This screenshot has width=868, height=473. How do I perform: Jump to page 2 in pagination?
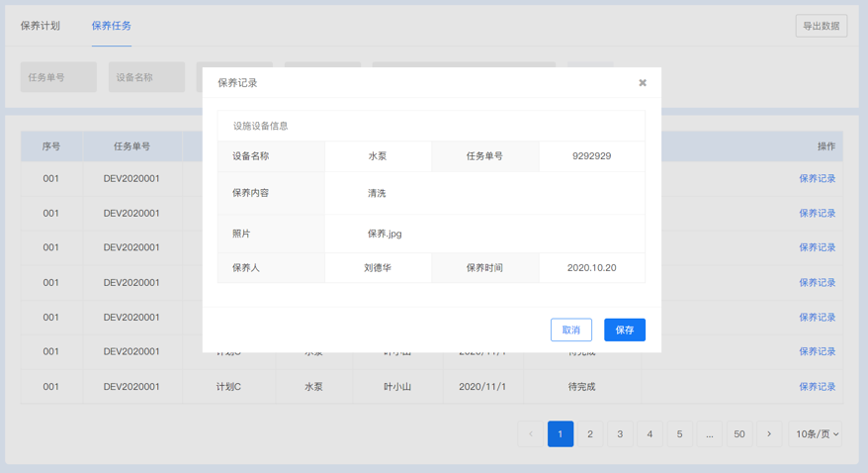(590, 433)
